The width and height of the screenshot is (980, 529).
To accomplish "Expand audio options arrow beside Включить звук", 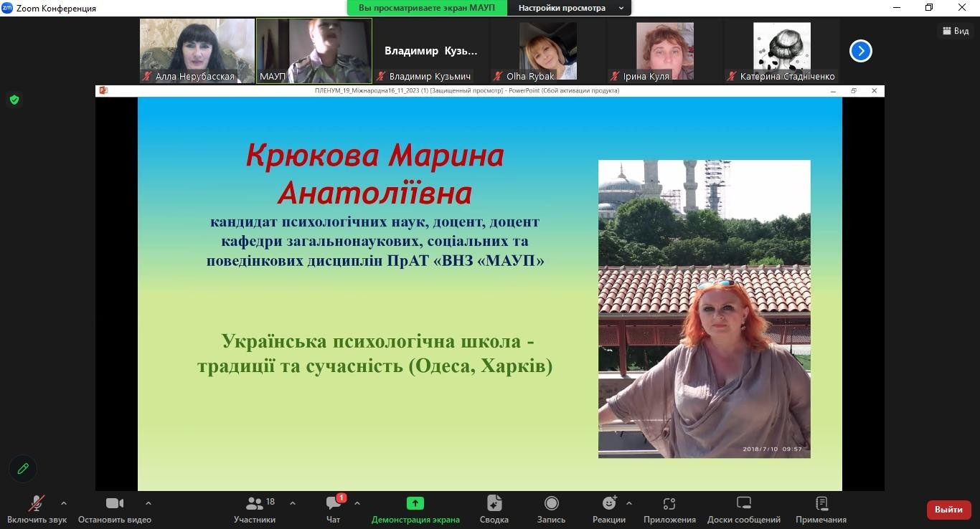I will 64,503.
